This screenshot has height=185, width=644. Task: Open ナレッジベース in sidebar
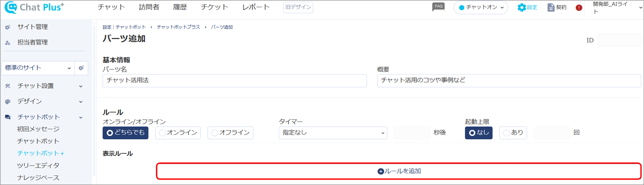click(38, 178)
